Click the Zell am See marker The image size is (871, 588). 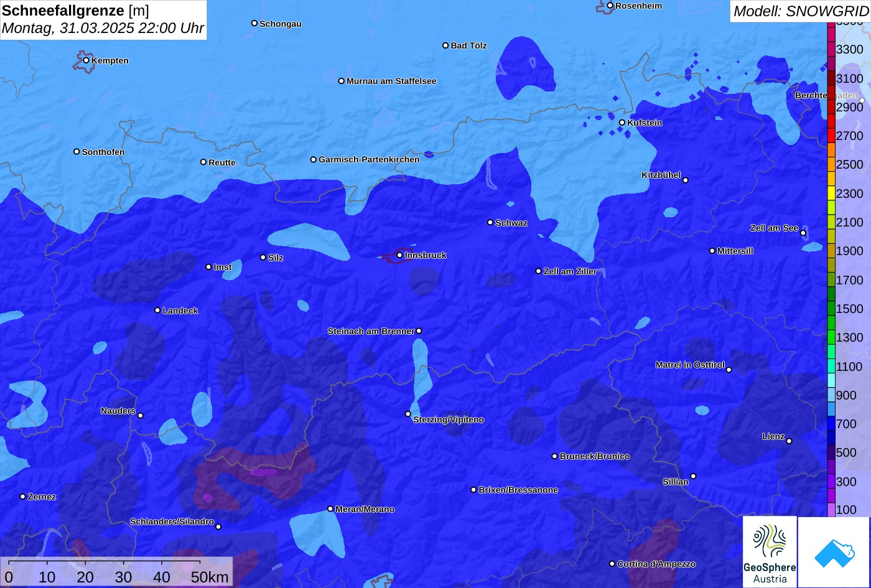803,233
